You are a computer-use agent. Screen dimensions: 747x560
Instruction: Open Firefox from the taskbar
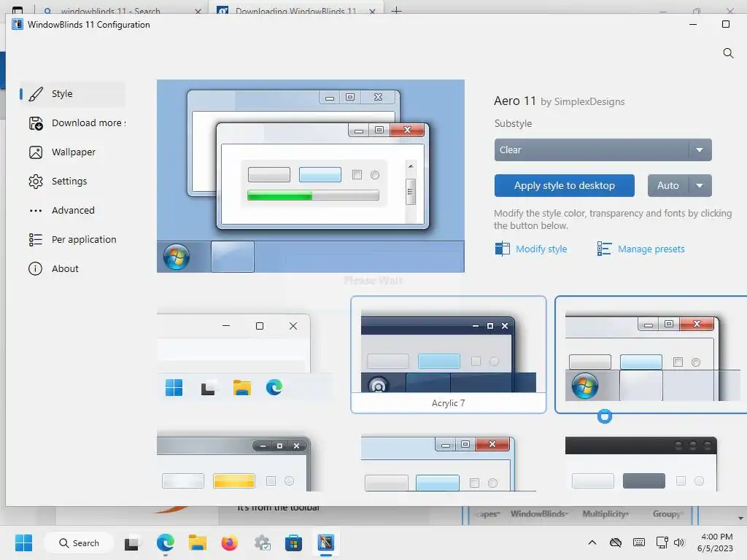(230, 542)
